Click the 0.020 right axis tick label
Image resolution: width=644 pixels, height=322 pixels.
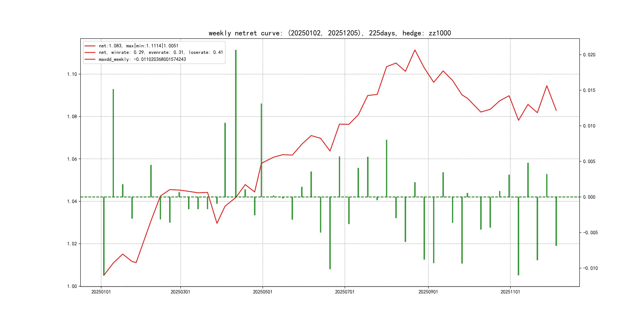click(589, 55)
